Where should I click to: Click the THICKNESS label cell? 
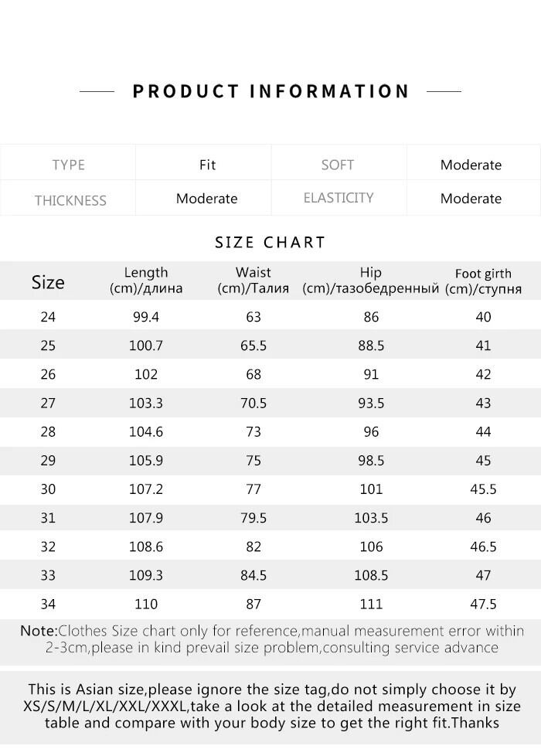pyautogui.click(x=70, y=200)
